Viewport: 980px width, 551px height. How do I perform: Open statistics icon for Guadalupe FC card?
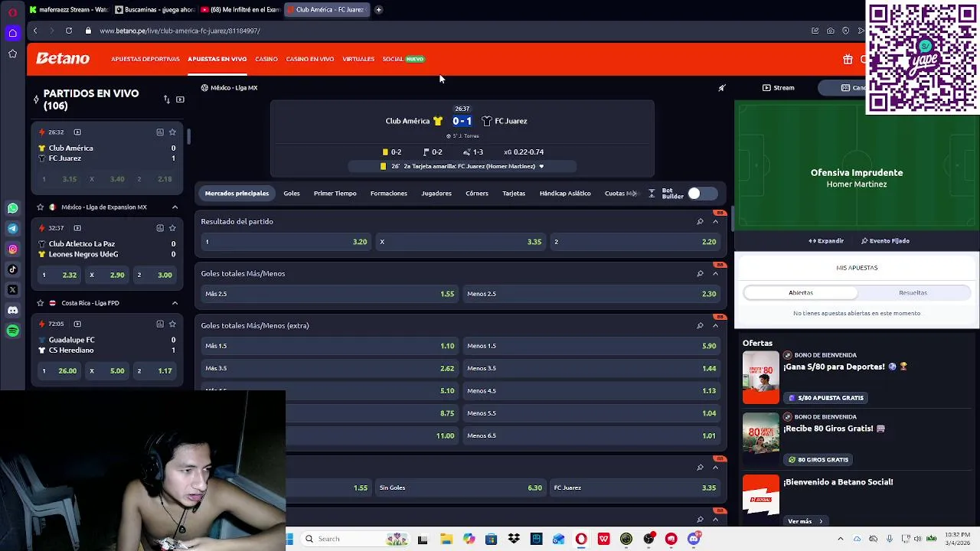point(160,323)
